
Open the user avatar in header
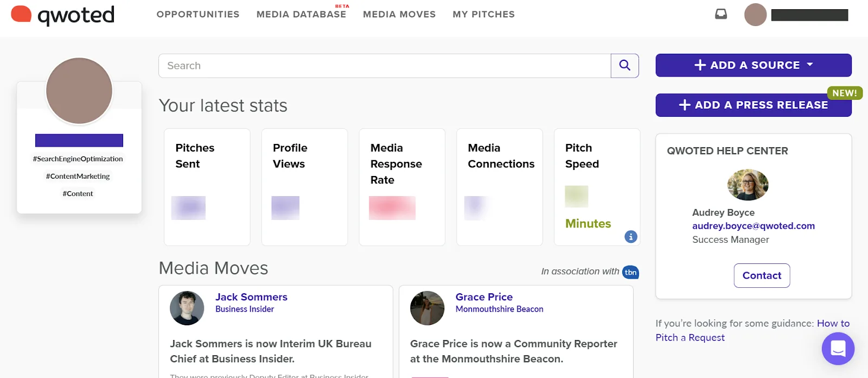[x=755, y=15]
